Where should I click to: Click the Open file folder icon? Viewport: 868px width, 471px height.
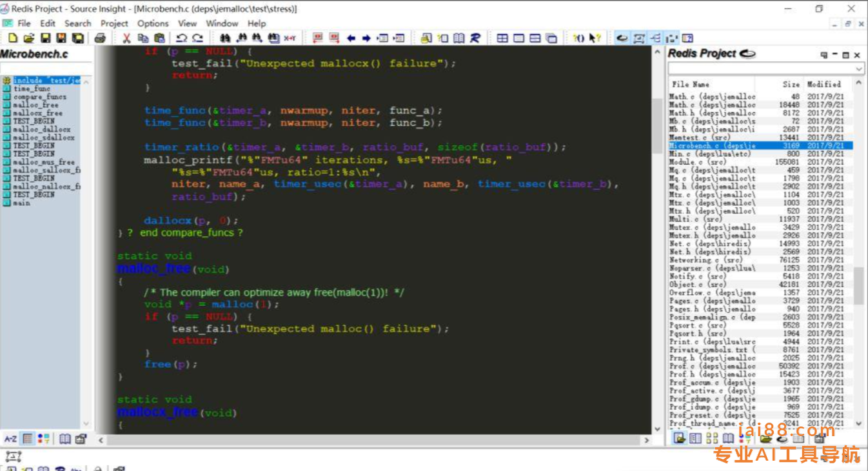pyautogui.click(x=29, y=38)
